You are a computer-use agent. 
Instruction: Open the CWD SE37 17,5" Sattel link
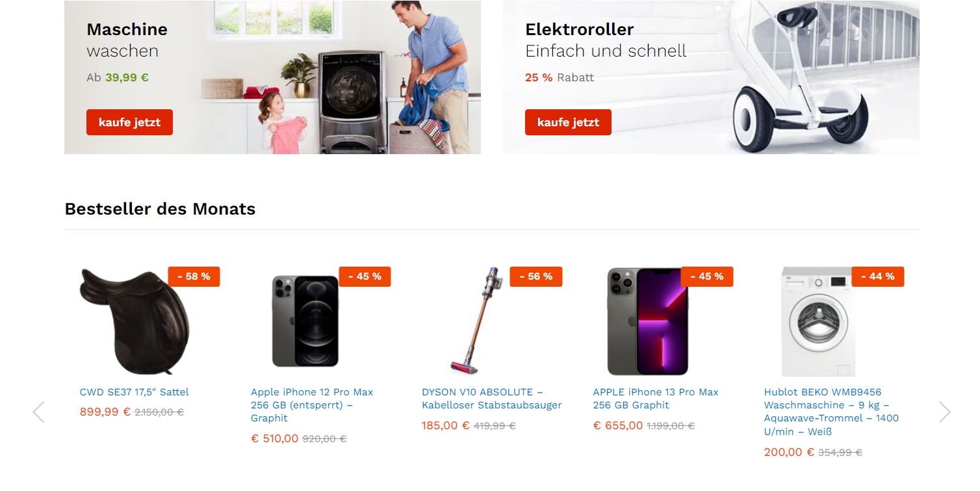tap(135, 392)
